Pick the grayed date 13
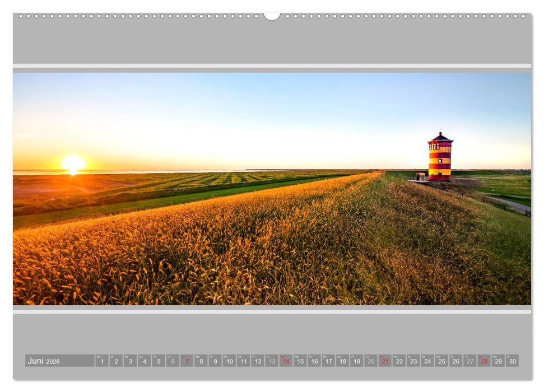 point(272,361)
